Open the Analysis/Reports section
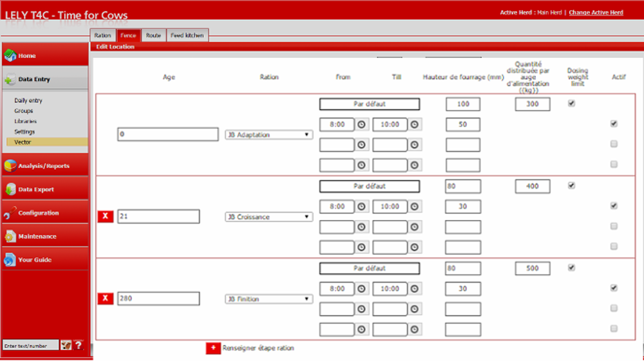 point(45,166)
